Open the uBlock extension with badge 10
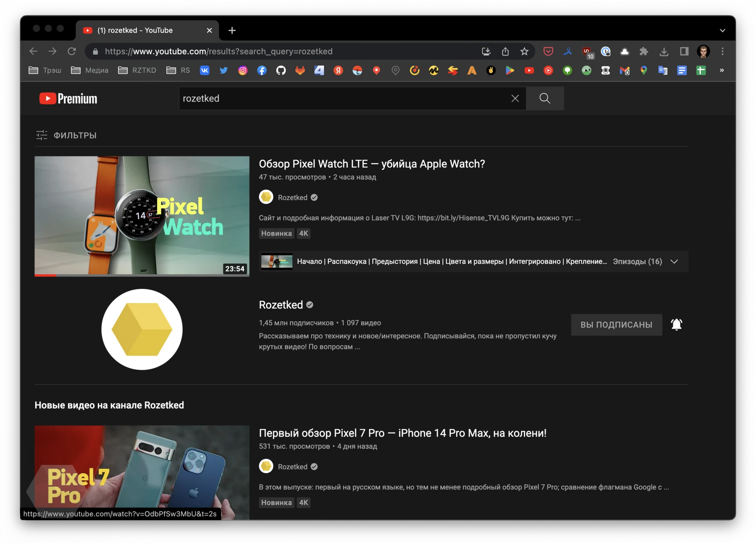Image resolution: width=756 pixels, height=545 pixels. [x=587, y=52]
